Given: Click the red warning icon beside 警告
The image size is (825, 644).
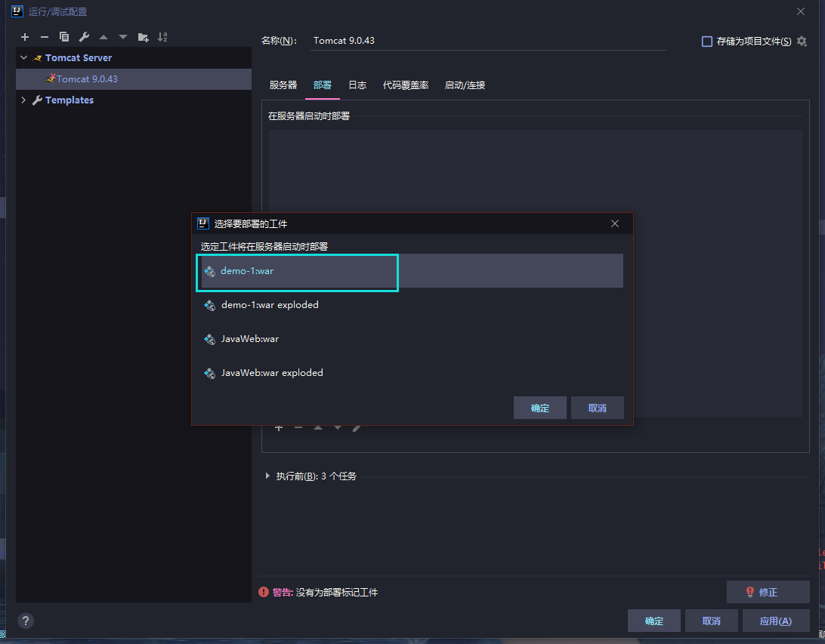Looking at the screenshot, I should coord(264,592).
